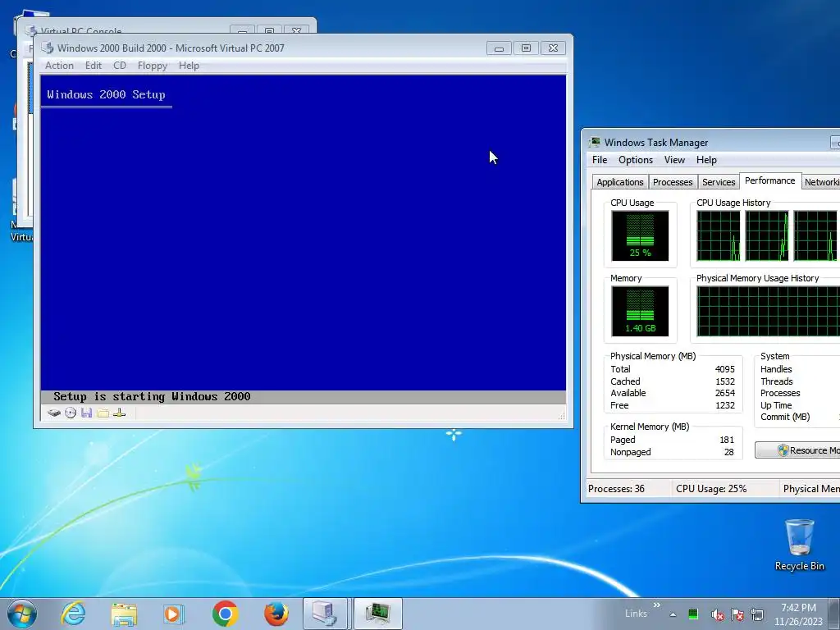The image size is (840, 630).
Task: Open Windows Explorer from taskbar
Action: [124, 614]
